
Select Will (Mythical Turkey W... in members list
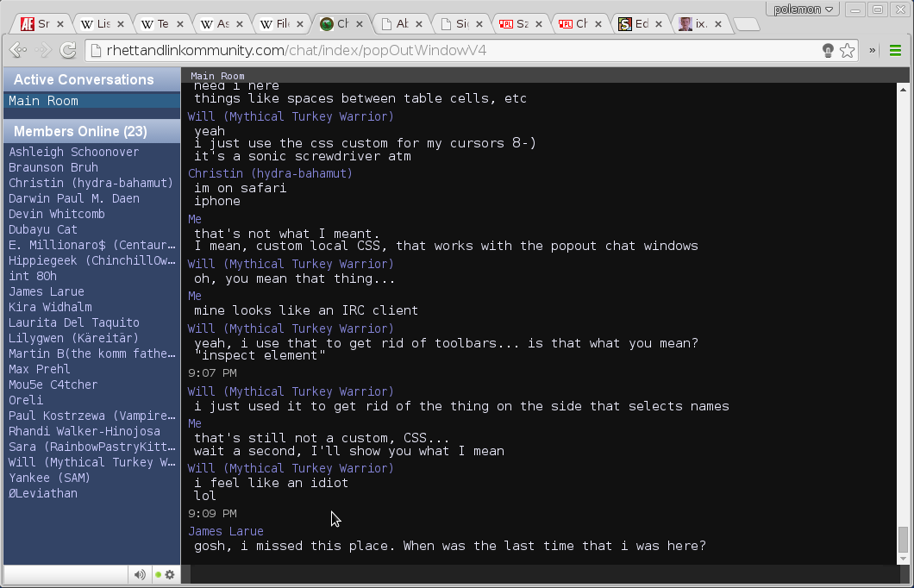(92, 463)
